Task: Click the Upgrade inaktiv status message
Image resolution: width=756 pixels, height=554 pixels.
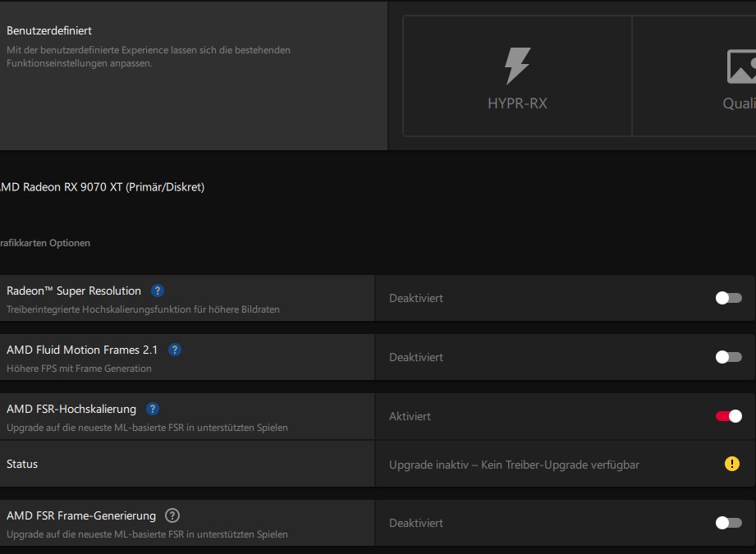Action: click(514, 465)
